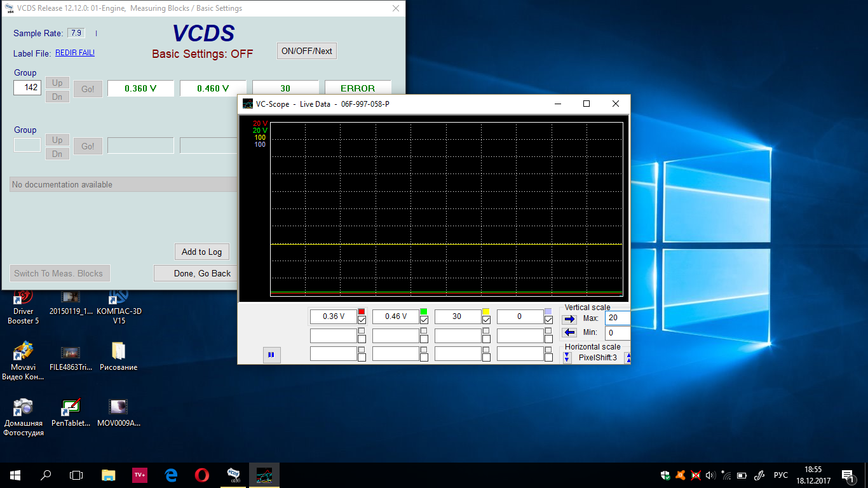Open the Driver Booster 5 desktop shortcut
This screenshot has height=488, width=868.
coord(24,306)
